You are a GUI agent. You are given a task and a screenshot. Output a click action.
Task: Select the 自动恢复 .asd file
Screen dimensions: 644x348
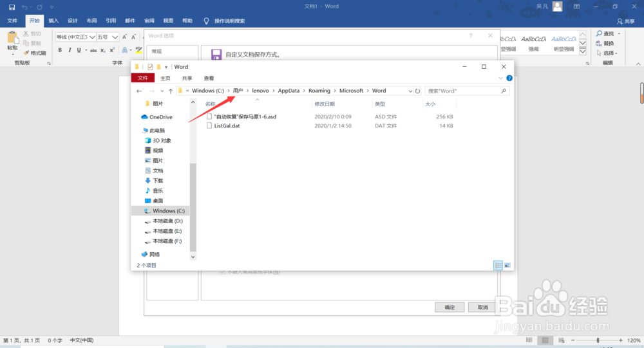point(245,116)
